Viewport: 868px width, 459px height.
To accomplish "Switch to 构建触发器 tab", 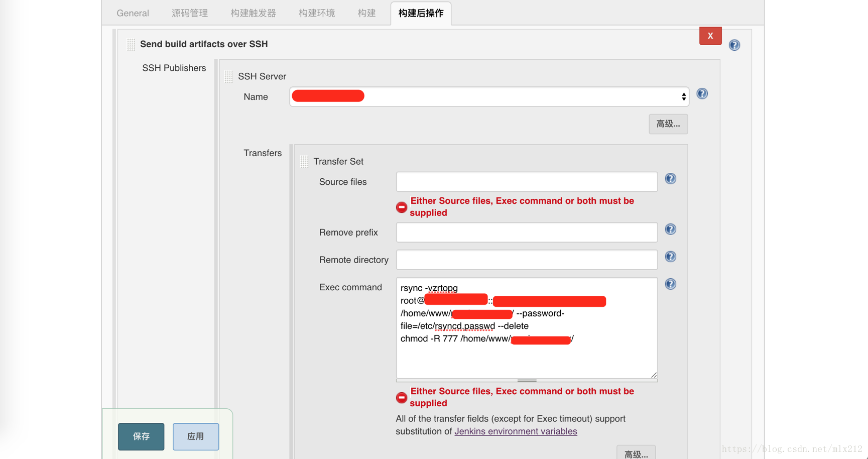I will tap(253, 13).
